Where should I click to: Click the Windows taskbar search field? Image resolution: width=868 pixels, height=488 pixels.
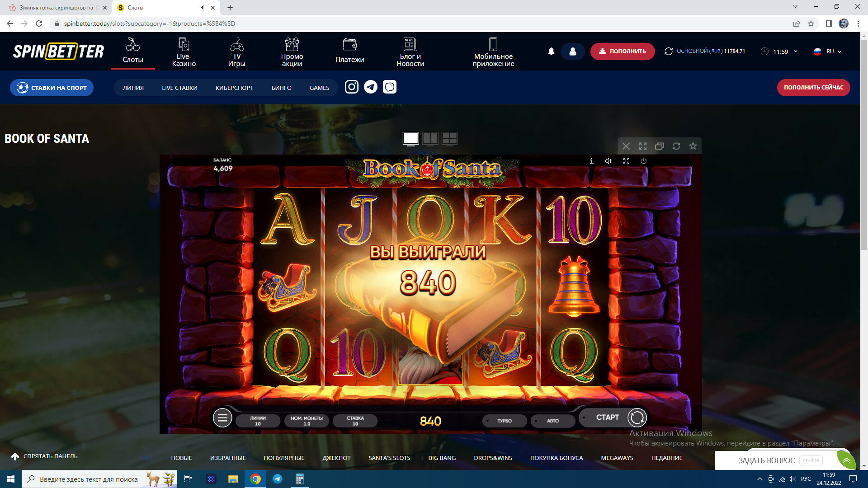point(88,479)
